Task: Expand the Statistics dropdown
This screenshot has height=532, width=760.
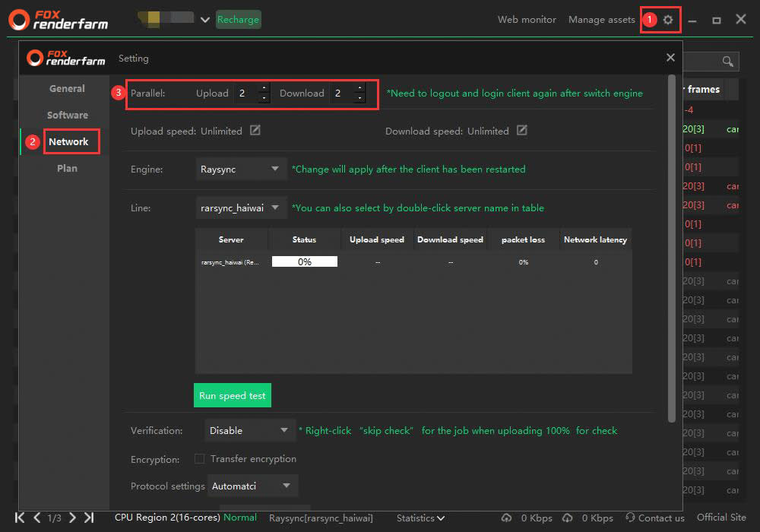Action: 420,518
